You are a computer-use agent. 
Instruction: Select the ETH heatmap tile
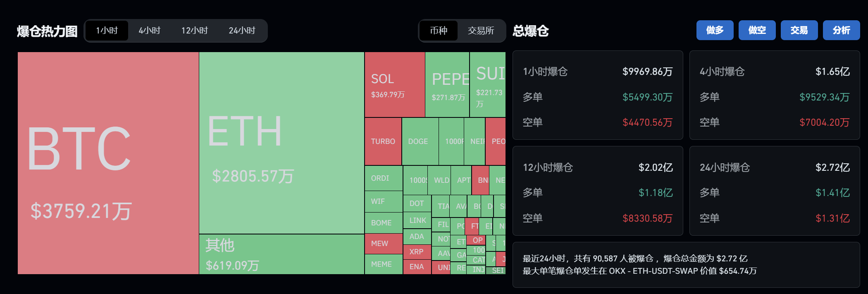coord(281,143)
